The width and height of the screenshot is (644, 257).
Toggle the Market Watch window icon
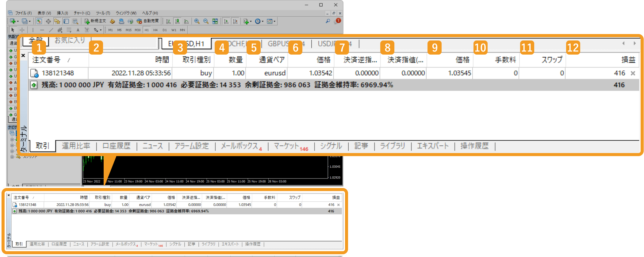(x=39, y=21)
